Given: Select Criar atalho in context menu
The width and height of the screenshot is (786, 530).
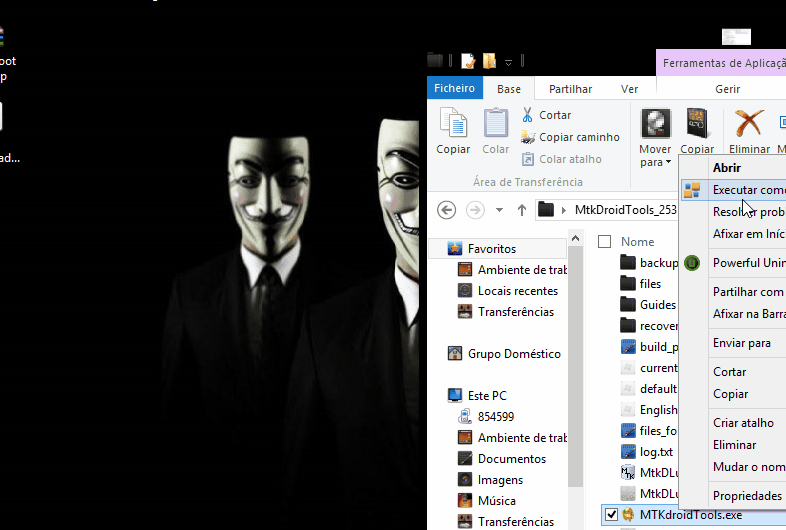Looking at the screenshot, I should pyautogui.click(x=742, y=423).
